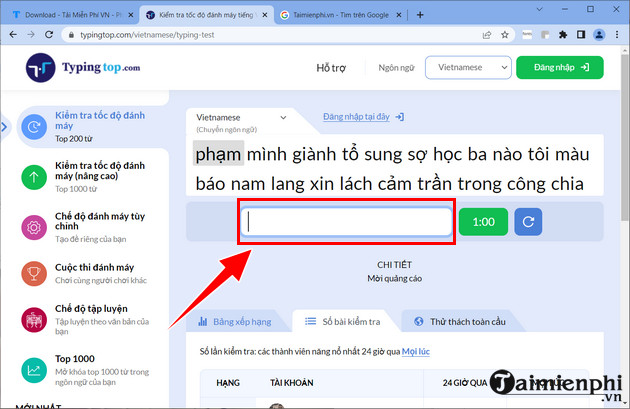This screenshot has width=630, height=409.
Task: Switch to the Taimienphi.vn Google search tab
Action: click(x=340, y=15)
